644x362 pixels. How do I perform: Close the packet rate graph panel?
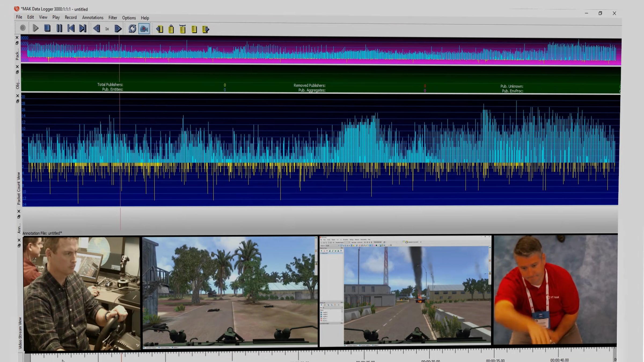click(17, 38)
